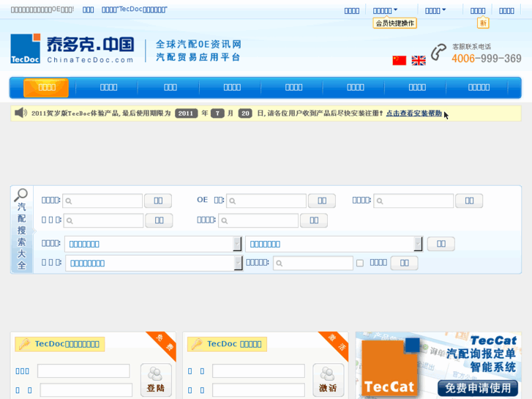Click the magnifier icon above 汽配搜索大全
The image size is (532, 399).
coord(21,195)
